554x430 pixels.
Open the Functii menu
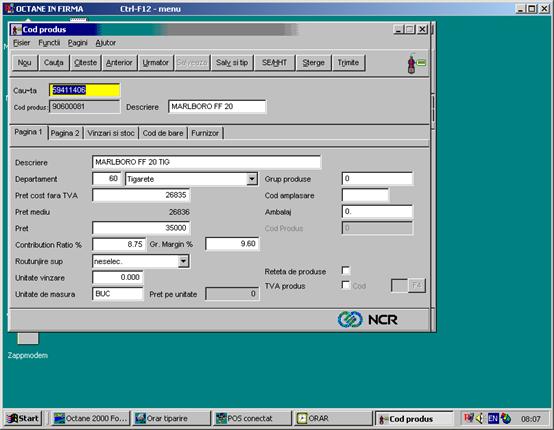[x=49, y=43]
